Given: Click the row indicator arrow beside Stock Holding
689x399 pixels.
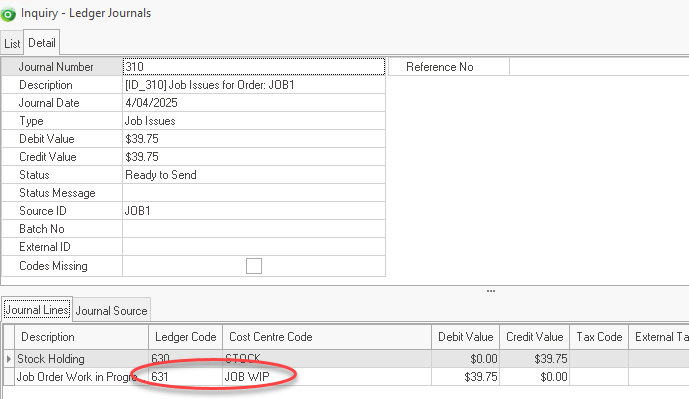Looking at the screenshot, I should point(9,359).
